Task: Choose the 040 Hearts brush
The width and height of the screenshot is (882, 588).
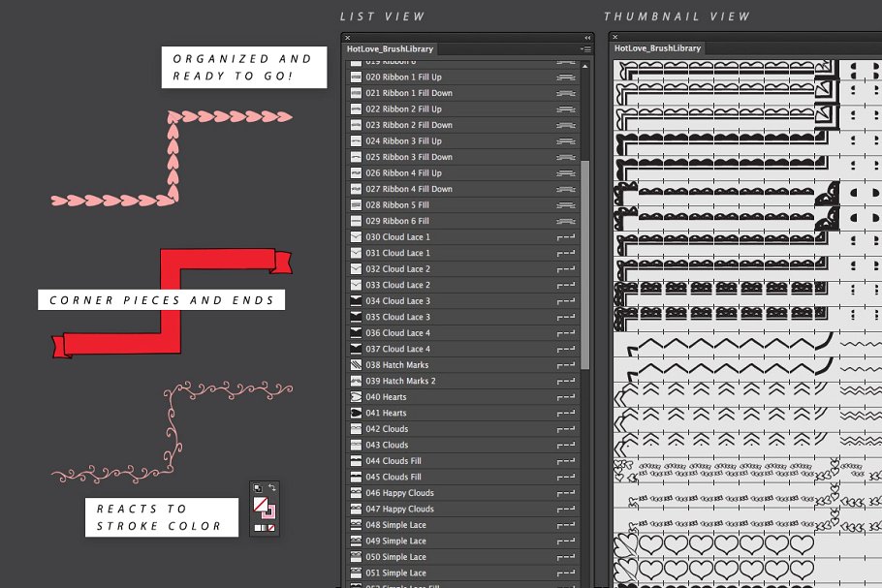Action: click(386, 397)
